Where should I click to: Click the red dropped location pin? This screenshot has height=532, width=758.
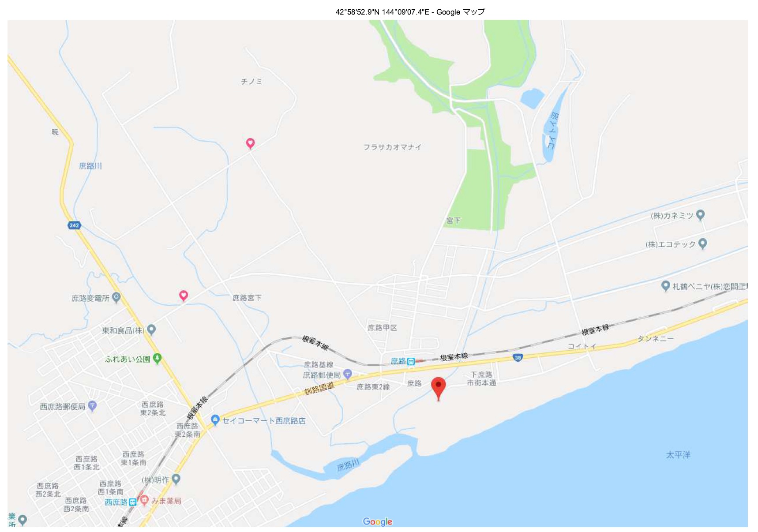pyautogui.click(x=438, y=388)
